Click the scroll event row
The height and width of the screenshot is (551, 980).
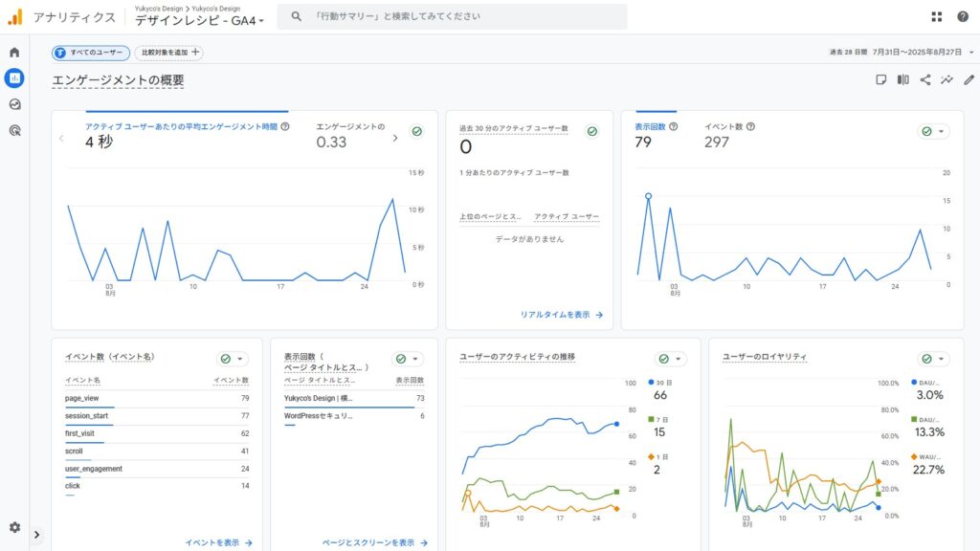point(157,452)
